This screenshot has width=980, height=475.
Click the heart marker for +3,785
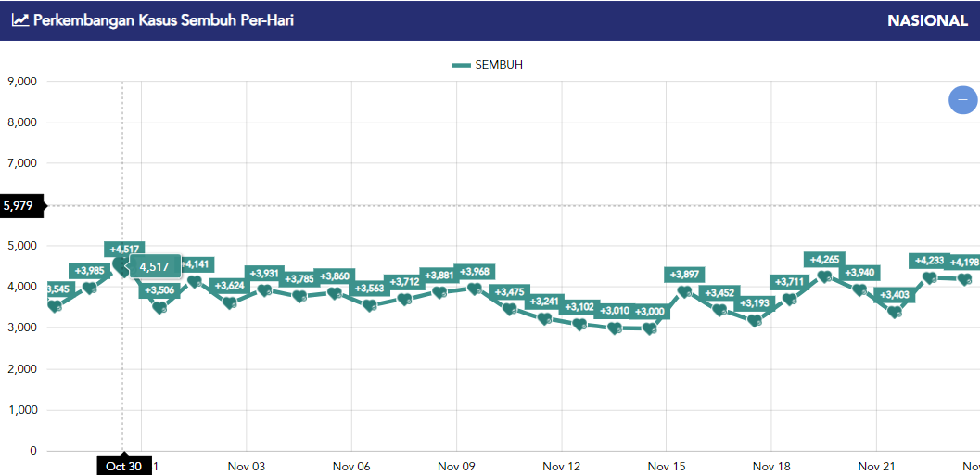click(299, 296)
